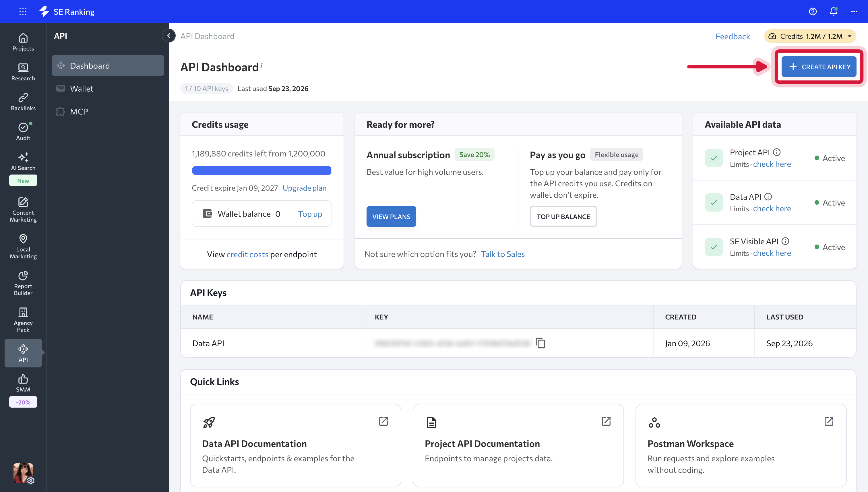
Task: Open the apps grid menu icon
Action: (23, 11)
